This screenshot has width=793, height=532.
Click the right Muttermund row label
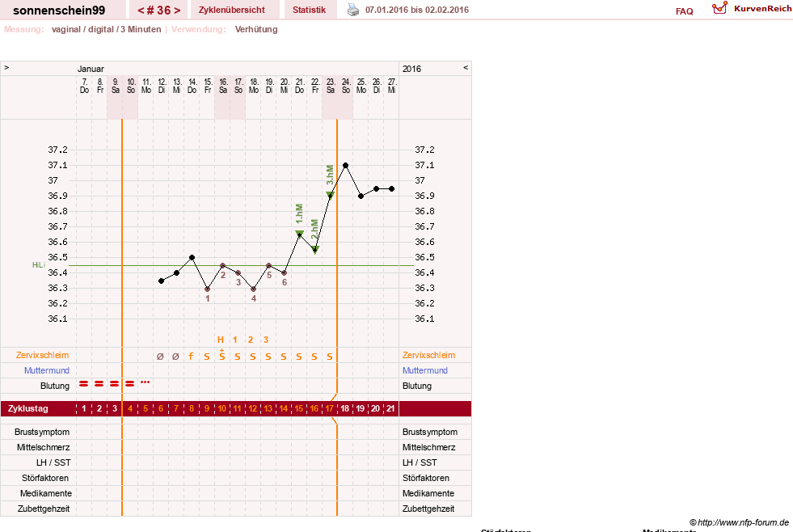click(x=425, y=370)
